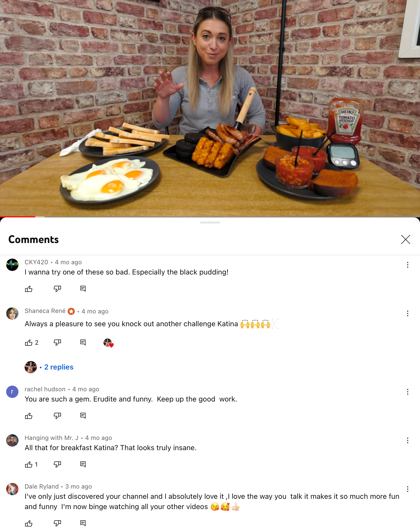Like rachel hudson's comment
Viewport: 420px width, 528px height.
pyautogui.click(x=29, y=416)
